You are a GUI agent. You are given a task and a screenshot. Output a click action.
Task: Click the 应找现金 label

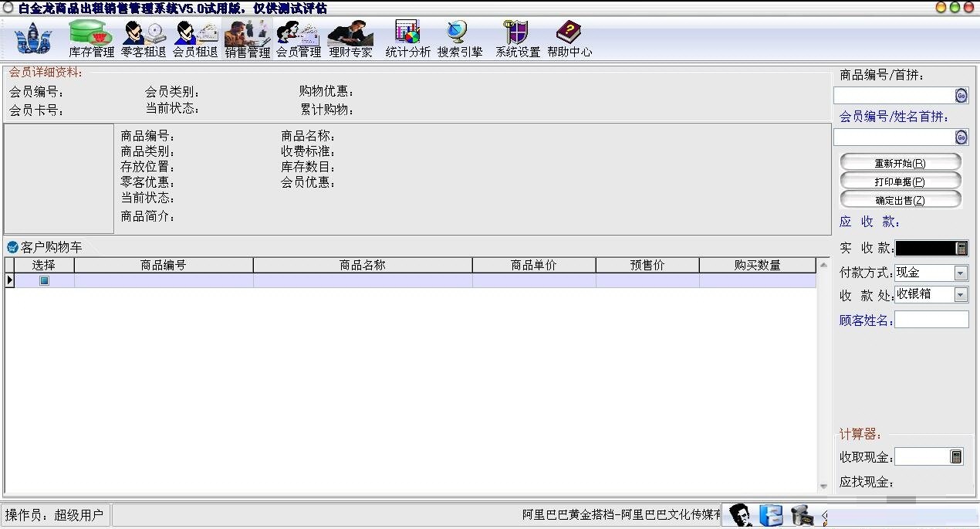[867, 483]
